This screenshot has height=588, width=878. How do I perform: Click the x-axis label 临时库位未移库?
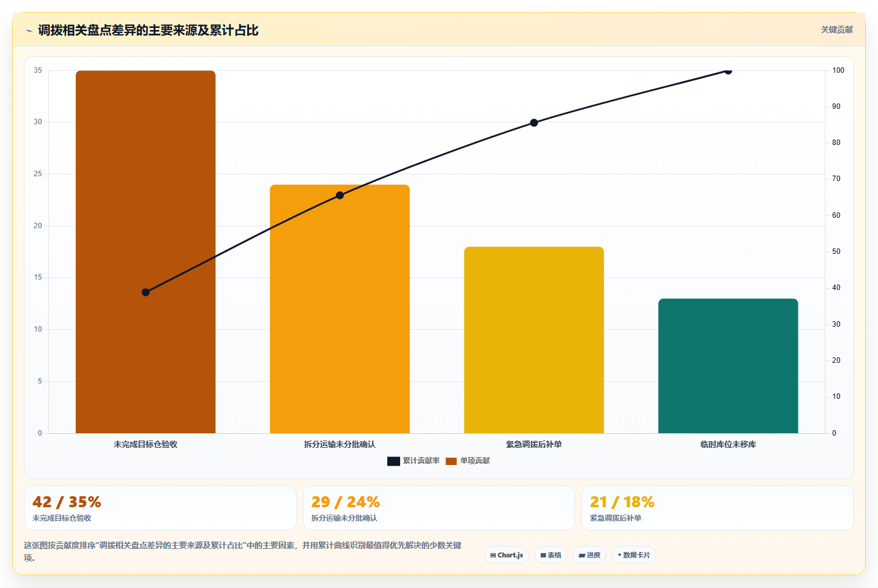point(728,444)
